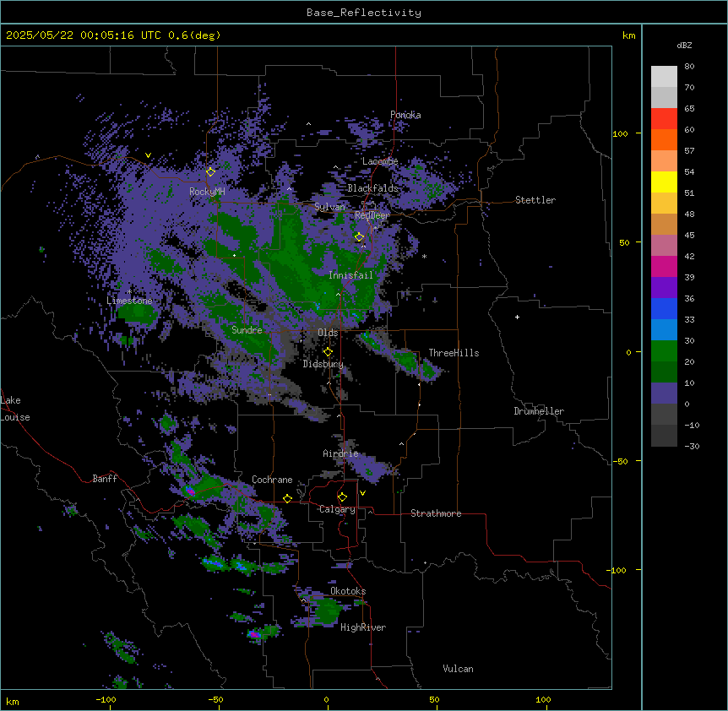Click the white asterisk marker east of RedDeer
This screenshot has height=711, width=728.
(x=424, y=256)
